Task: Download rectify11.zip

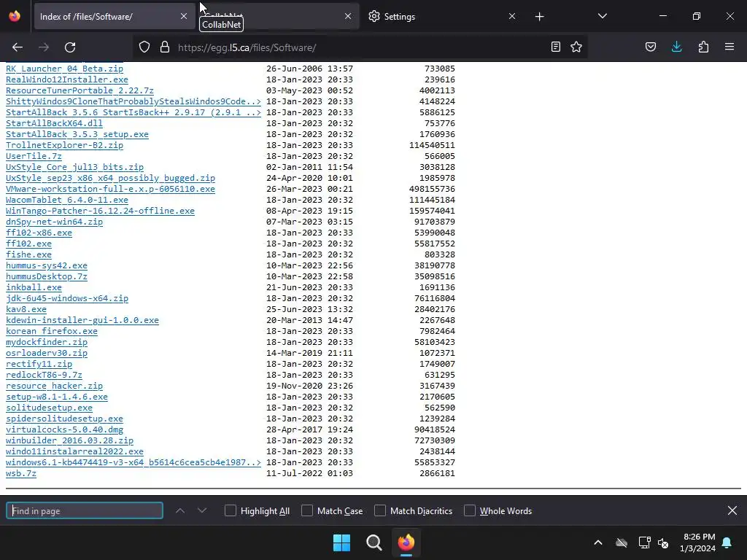Action: coord(39,365)
